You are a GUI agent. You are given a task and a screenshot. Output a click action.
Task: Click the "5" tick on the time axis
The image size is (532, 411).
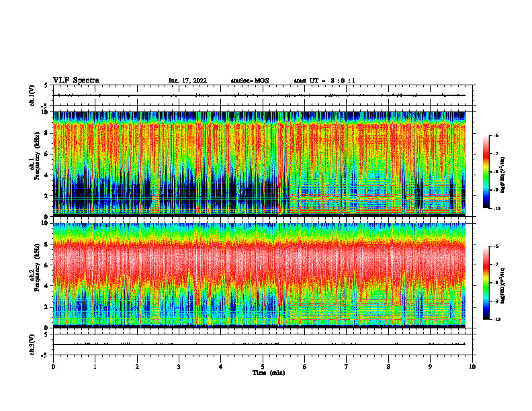coord(263,367)
